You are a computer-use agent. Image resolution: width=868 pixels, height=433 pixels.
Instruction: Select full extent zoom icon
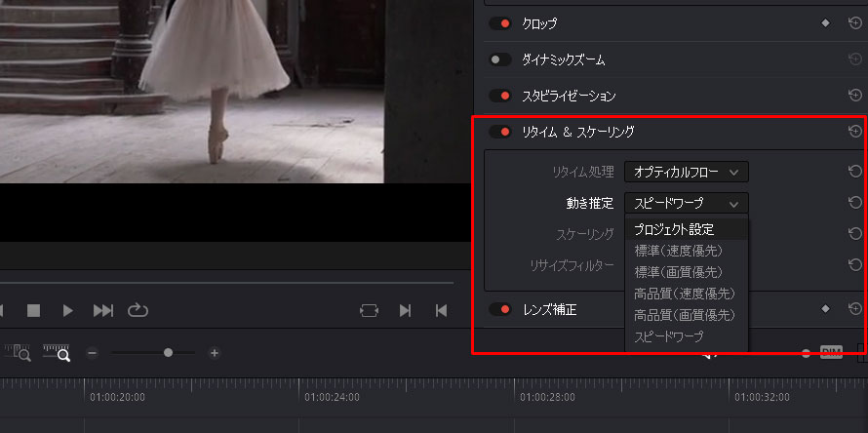[18, 353]
